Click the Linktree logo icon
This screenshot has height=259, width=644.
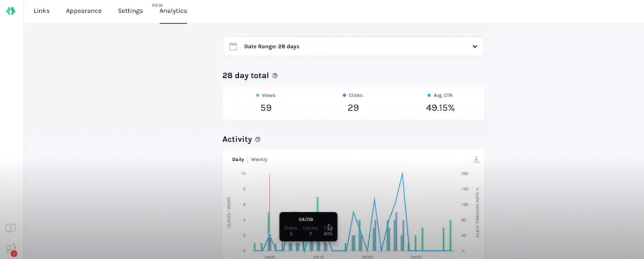click(x=11, y=11)
